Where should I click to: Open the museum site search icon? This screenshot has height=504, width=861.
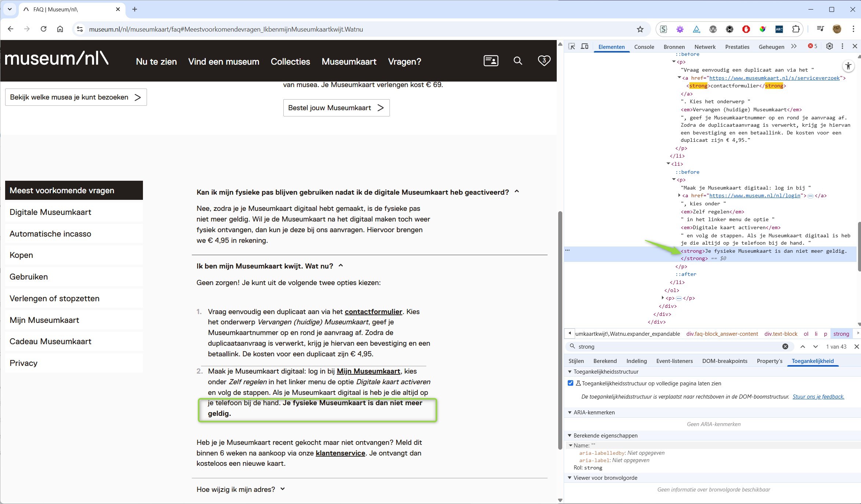pyautogui.click(x=518, y=61)
